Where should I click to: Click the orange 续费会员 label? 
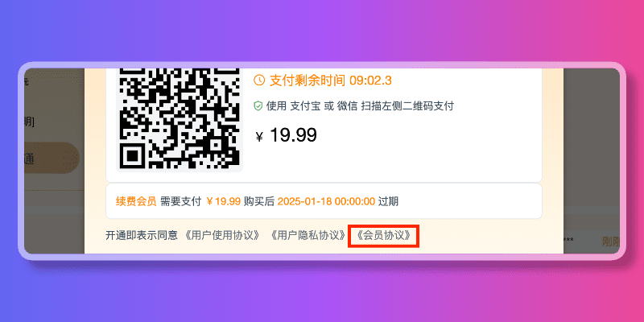(x=136, y=201)
